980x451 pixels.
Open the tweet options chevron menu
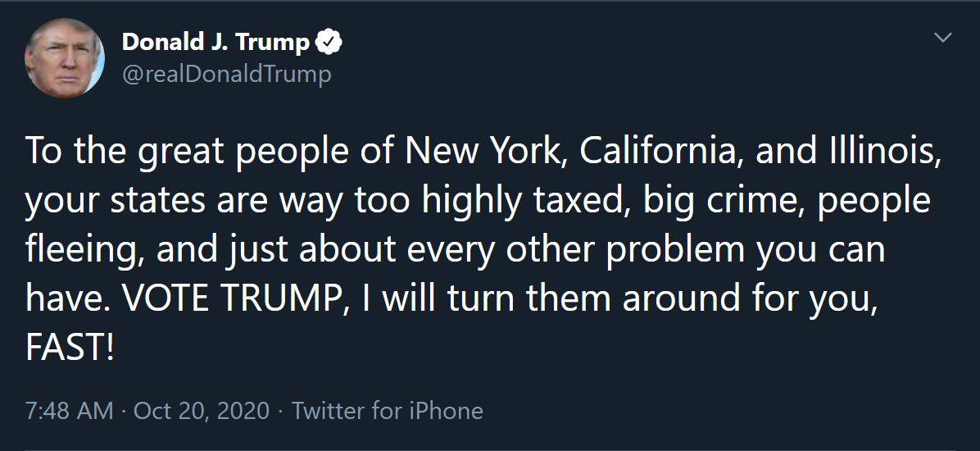point(942,38)
